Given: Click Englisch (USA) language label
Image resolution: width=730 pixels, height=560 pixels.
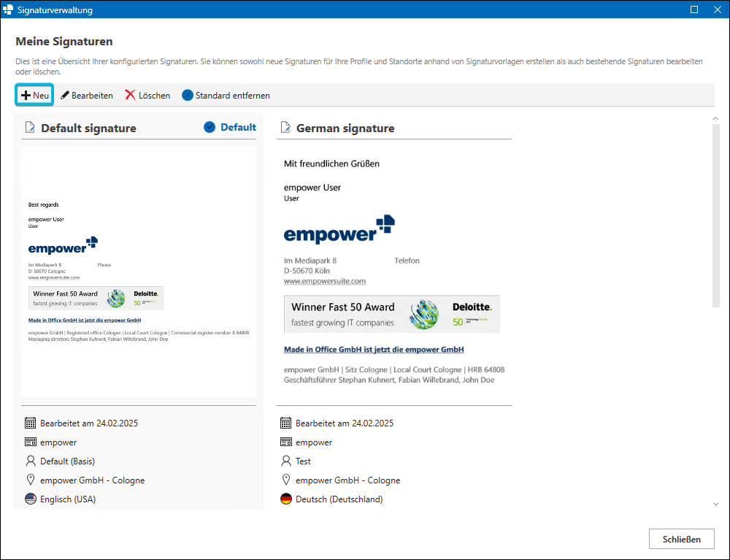Looking at the screenshot, I should click(x=68, y=499).
